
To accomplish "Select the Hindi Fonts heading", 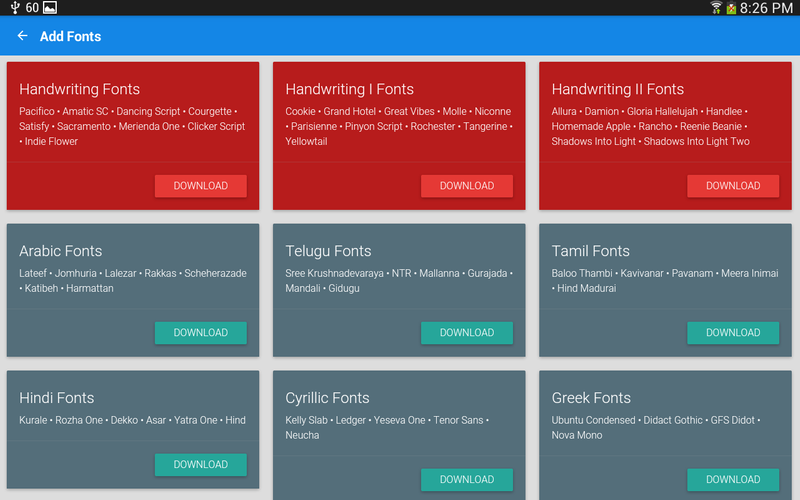I will 57,398.
